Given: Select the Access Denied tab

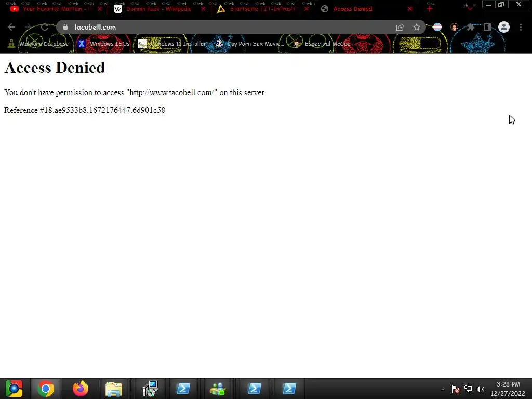Looking at the screenshot, I should 366,9.
